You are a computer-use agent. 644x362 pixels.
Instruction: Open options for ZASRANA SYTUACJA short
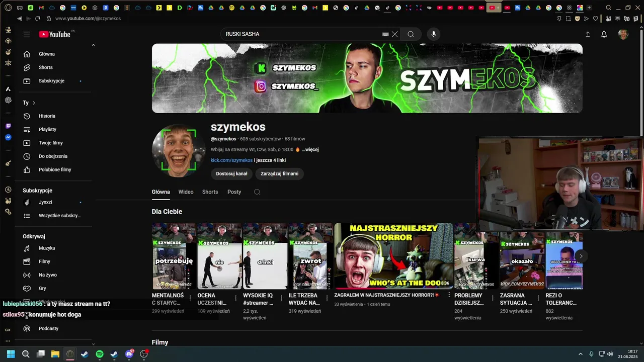pyautogui.click(x=538, y=298)
